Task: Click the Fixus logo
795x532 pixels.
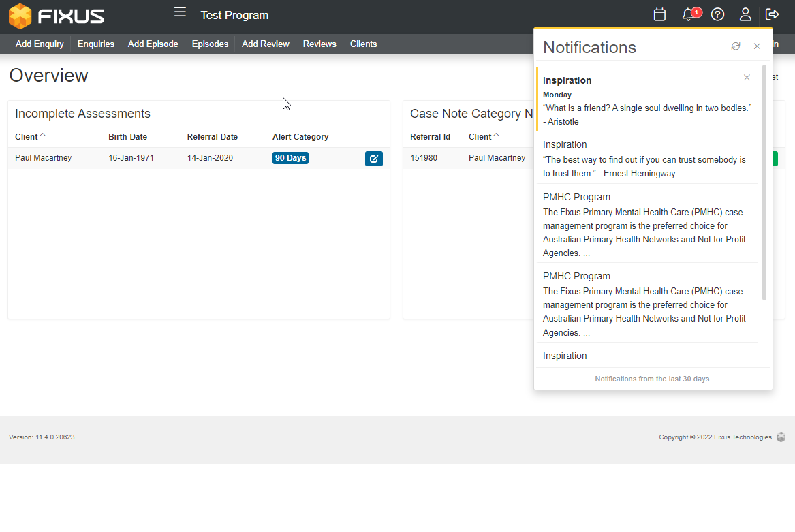Action: (57, 15)
